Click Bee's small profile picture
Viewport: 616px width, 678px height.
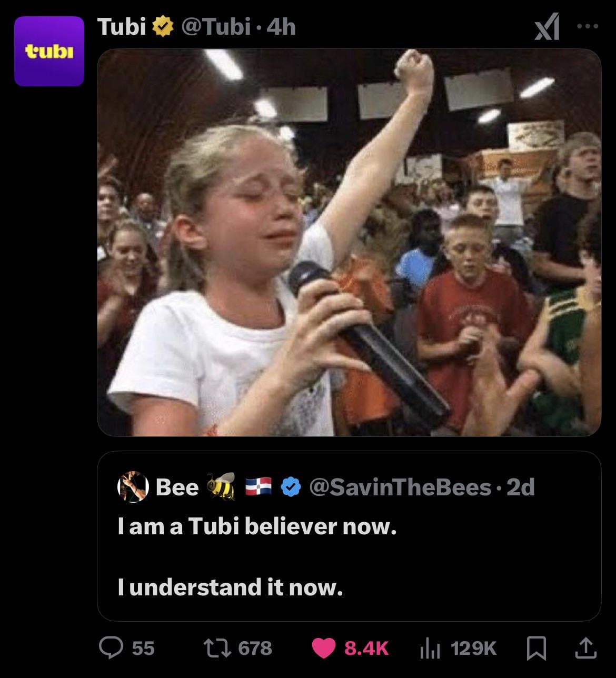(x=132, y=486)
